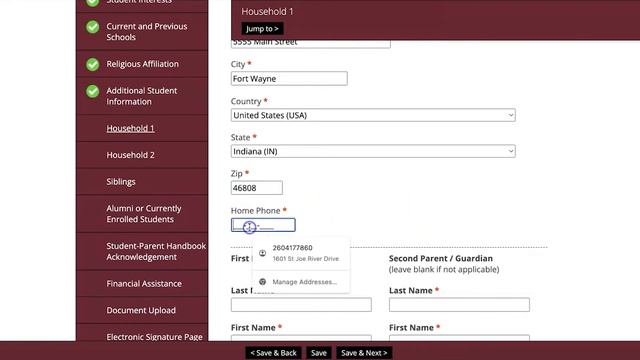Click the street address input field
This screenshot has height=360, width=640.
point(311,44)
